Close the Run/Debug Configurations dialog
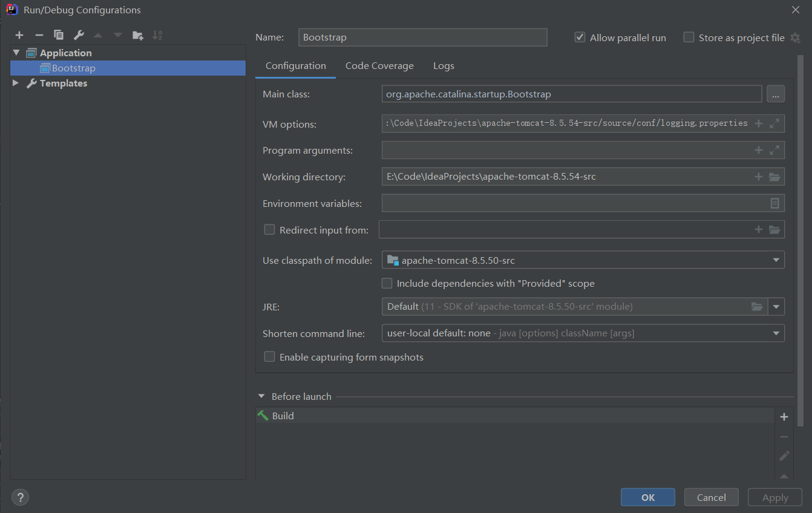812x513 pixels. click(x=795, y=10)
